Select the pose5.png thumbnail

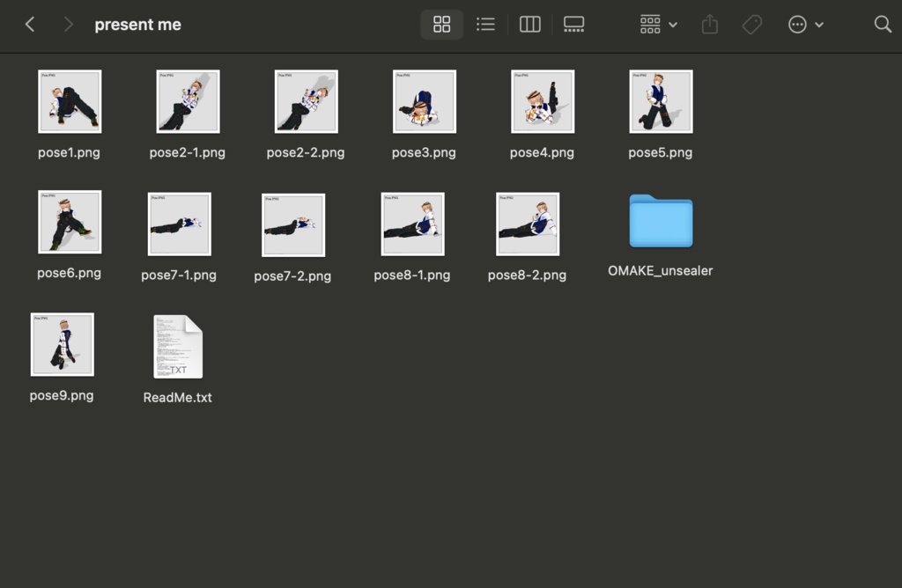pyautogui.click(x=661, y=102)
